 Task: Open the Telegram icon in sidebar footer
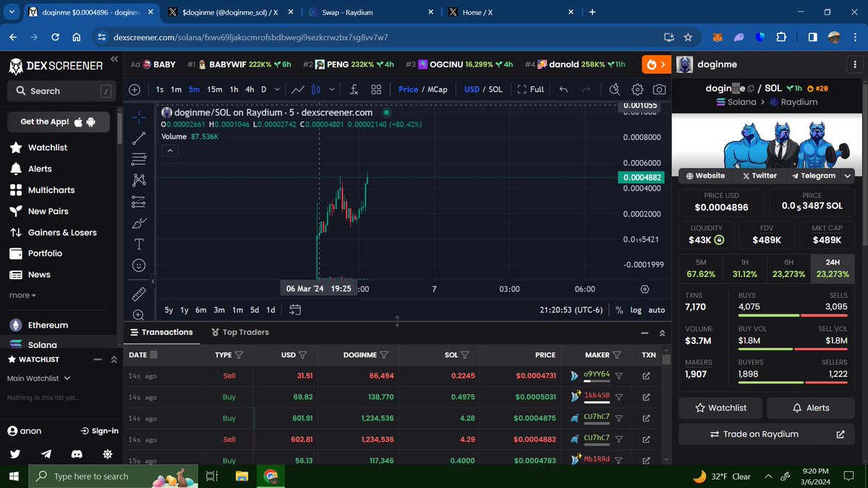46,453
